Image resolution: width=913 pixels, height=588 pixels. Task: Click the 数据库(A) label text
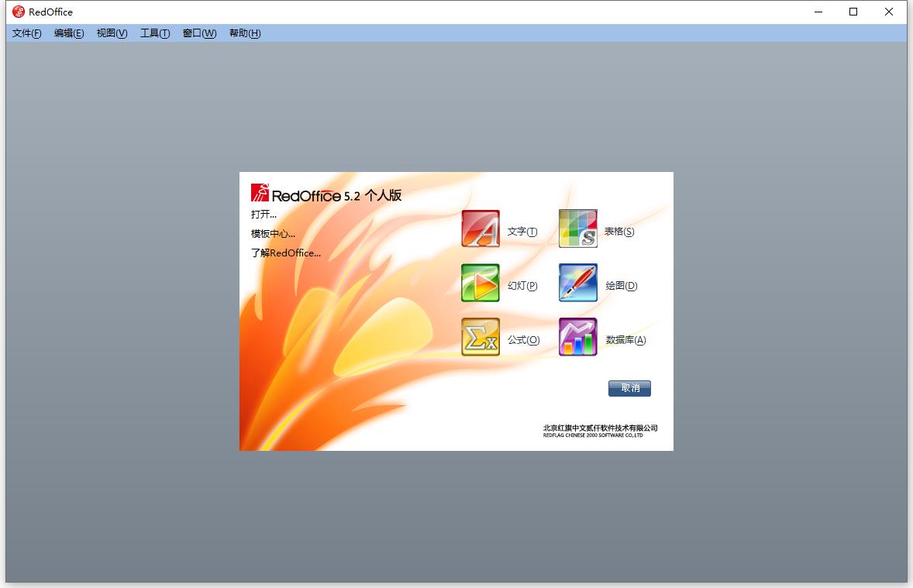tap(626, 340)
